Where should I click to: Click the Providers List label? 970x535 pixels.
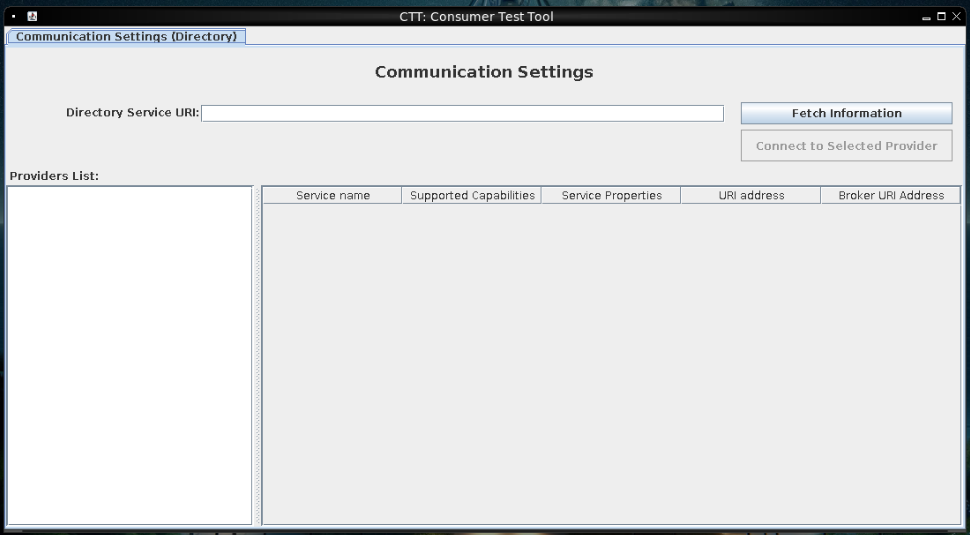pyautogui.click(x=54, y=176)
